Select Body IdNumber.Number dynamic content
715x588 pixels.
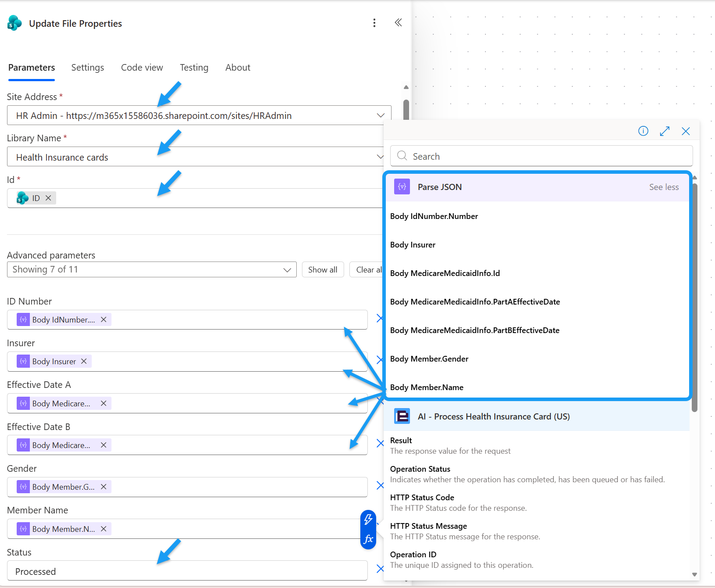tap(434, 216)
